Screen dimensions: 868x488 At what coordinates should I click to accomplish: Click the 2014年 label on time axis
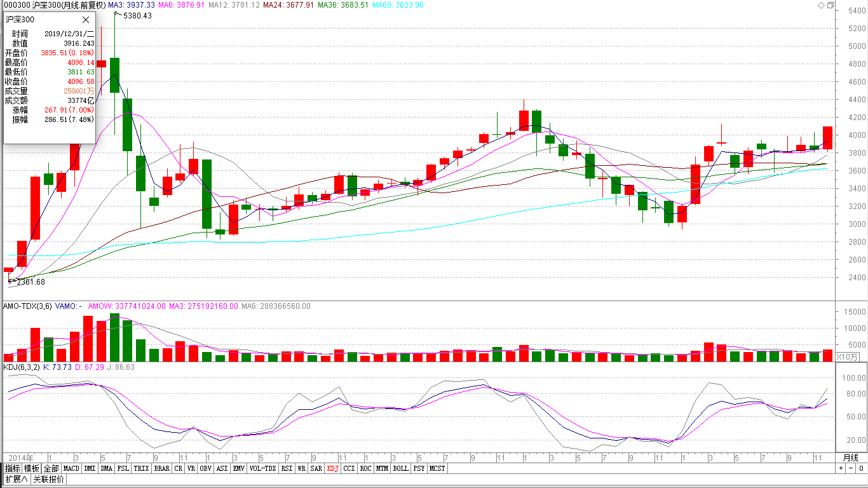click(x=22, y=457)
